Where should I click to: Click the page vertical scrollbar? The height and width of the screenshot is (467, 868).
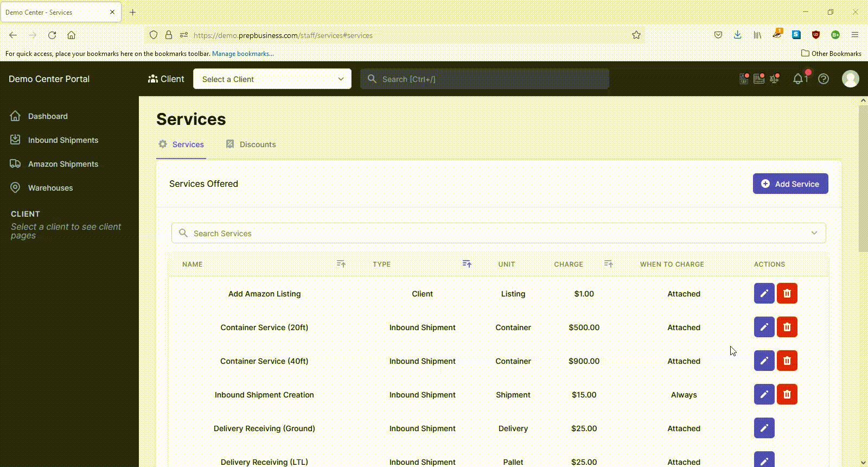tap(863, 179)
